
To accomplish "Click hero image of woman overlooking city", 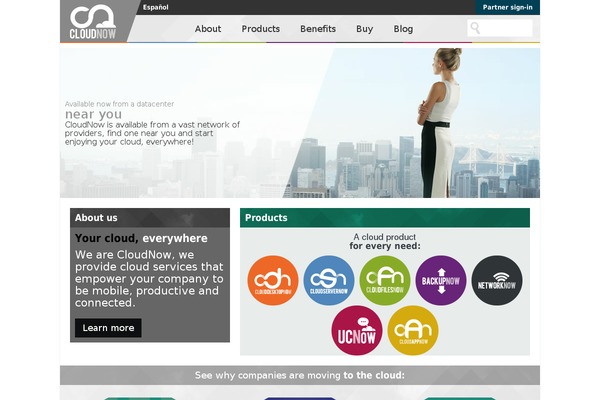I will point(300,123).
